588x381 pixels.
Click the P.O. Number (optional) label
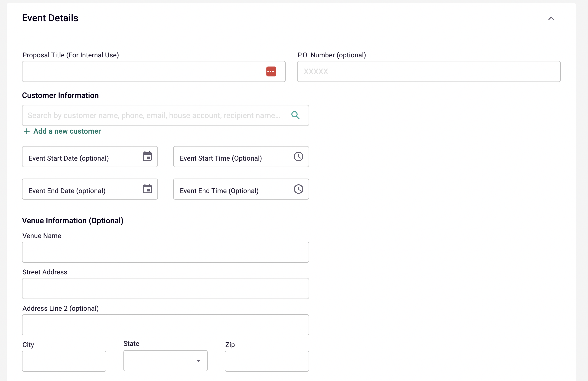coord(332,55)
